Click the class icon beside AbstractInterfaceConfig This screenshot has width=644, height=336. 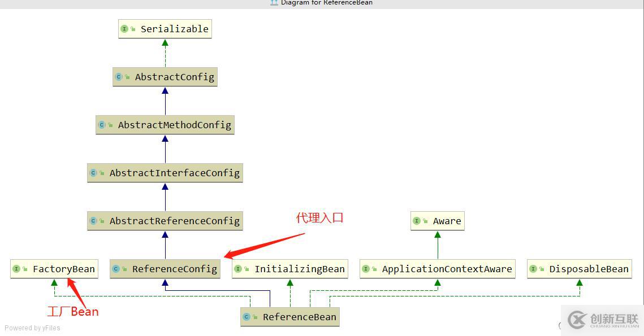pos(93,173)
